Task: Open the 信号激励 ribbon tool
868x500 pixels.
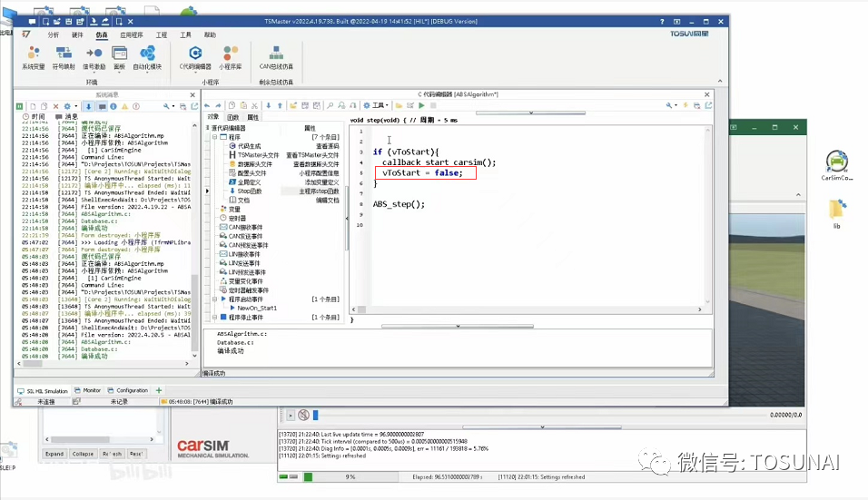Action: pyautogui.click(x=94, y=57)
